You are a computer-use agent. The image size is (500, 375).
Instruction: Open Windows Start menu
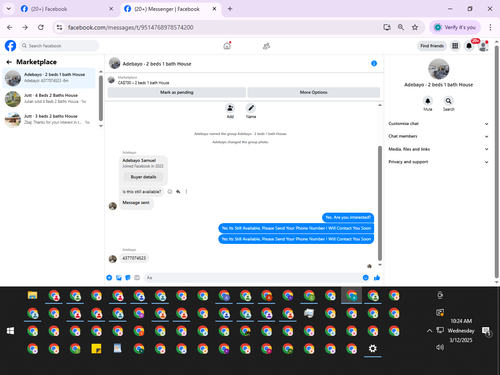click(10, 331)
